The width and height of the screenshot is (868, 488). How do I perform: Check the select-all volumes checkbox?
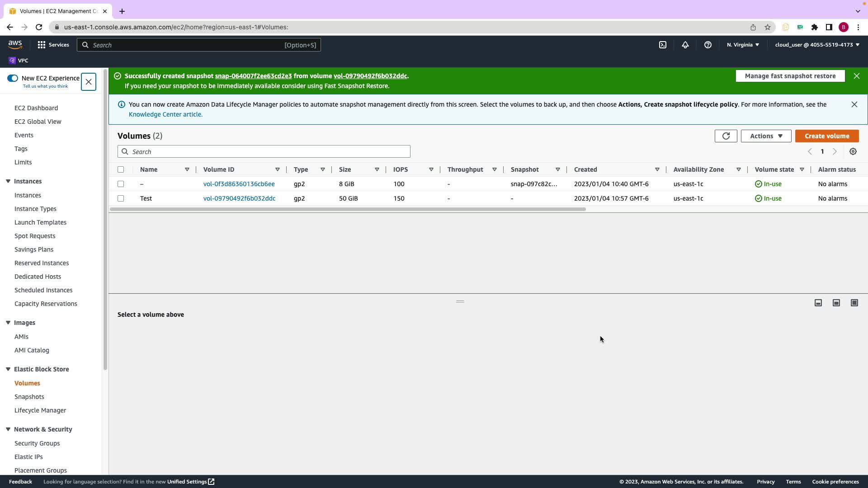click(121, 169)
